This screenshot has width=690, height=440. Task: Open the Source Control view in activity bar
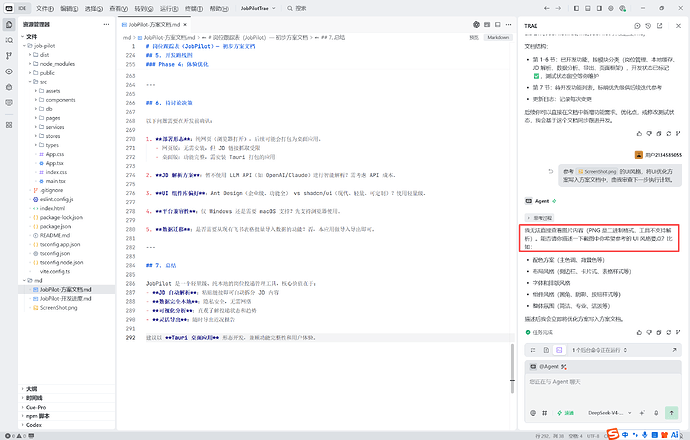coord(9,56)
